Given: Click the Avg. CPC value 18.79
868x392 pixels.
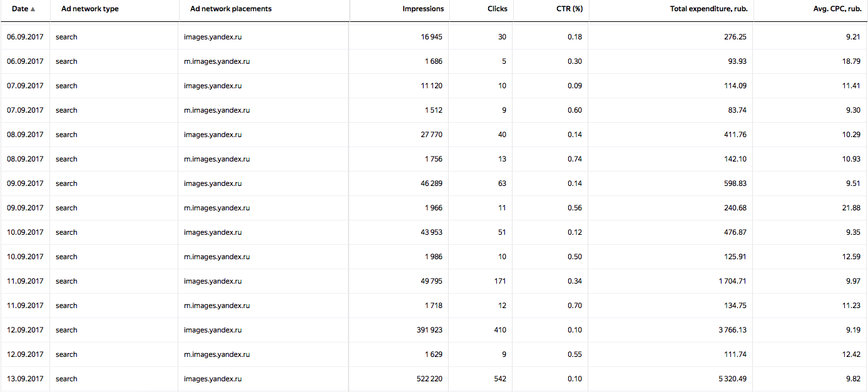Looking at the screenshot, I should point(851,61).
